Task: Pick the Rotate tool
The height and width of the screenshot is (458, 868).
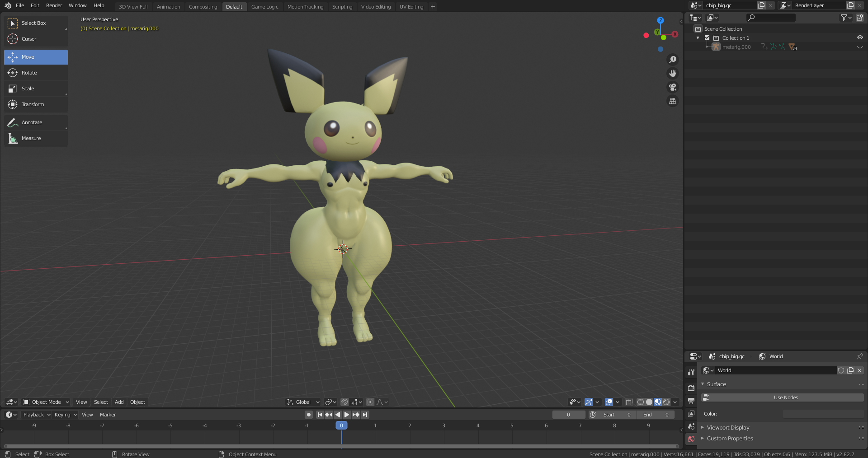Action: (36, 73)
